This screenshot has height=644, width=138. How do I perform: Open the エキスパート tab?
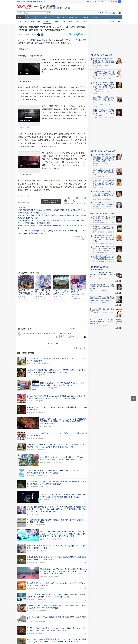pos(48,17)
